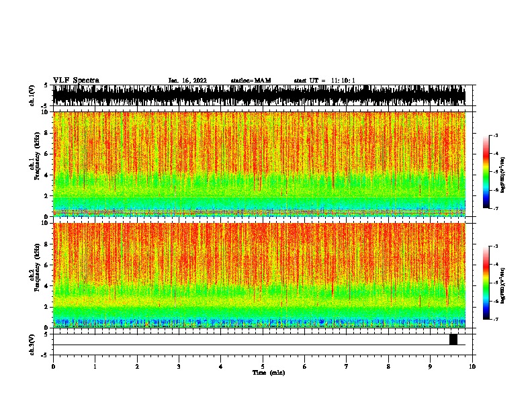The width and height of the screenshot is (532, 411).
Task: Click inside the ch.1 spectrogram panel
Action: 259,164
